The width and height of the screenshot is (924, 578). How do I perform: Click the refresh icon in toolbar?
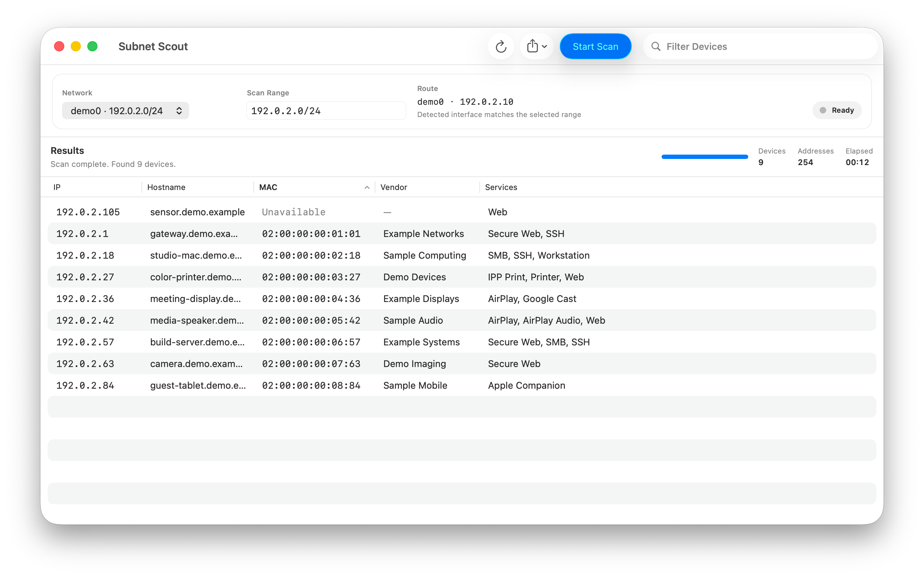501,47
